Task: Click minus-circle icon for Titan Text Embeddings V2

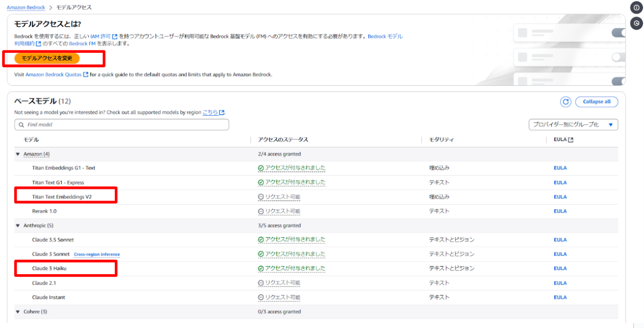Action: tap(261, 197)
